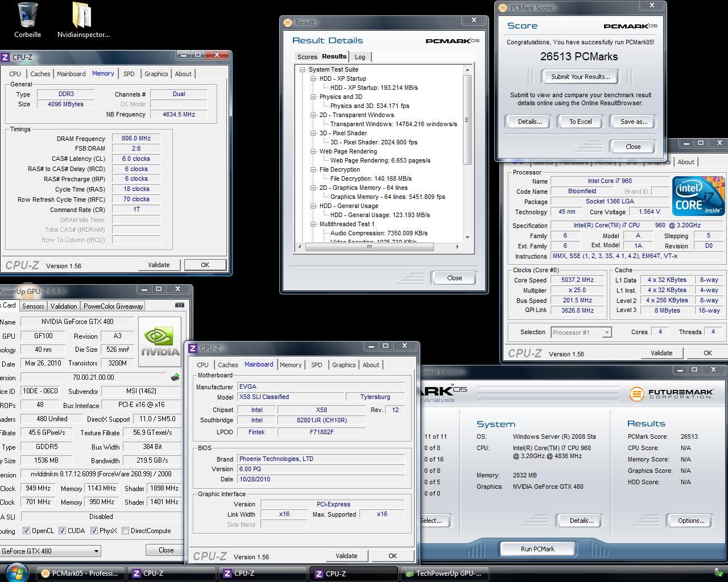Select Validation tab in GPU-Z
The image size is (728, 582).
point(64,306)
